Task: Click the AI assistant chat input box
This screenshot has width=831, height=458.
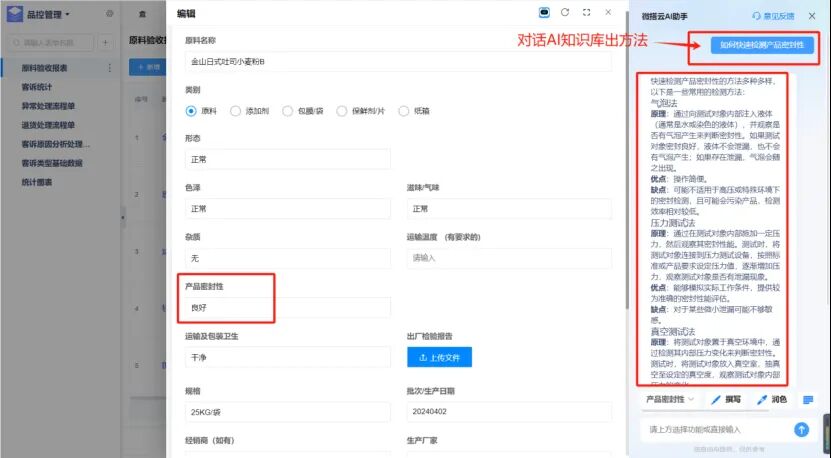Action: 718,429
